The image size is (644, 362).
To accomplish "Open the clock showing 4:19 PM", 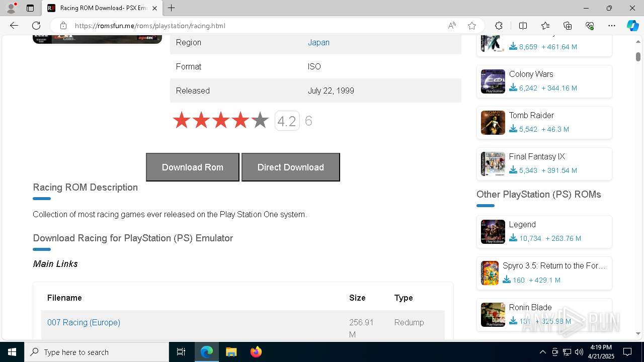I will tap(601, 352).
